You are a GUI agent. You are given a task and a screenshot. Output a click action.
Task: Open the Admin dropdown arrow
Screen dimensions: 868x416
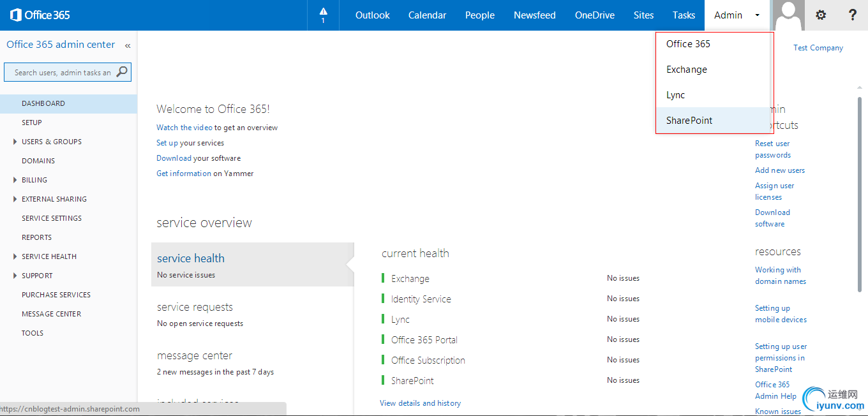click(758, 15)
